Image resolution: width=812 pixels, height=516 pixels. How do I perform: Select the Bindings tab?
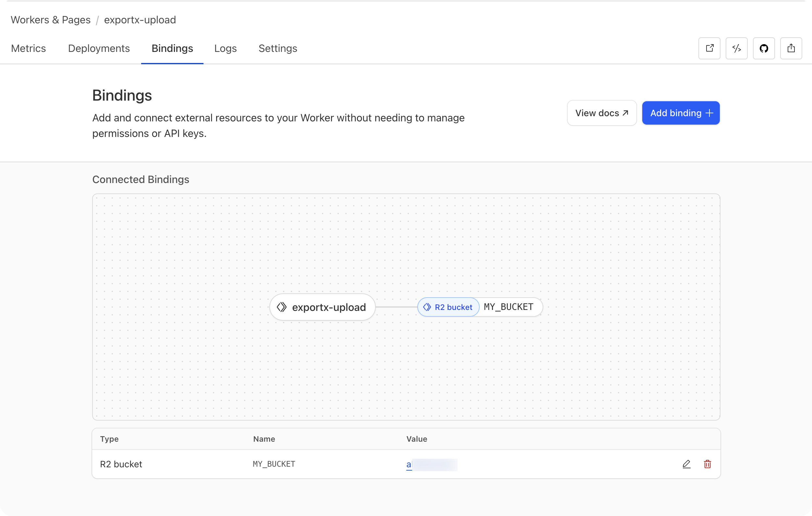172,48
